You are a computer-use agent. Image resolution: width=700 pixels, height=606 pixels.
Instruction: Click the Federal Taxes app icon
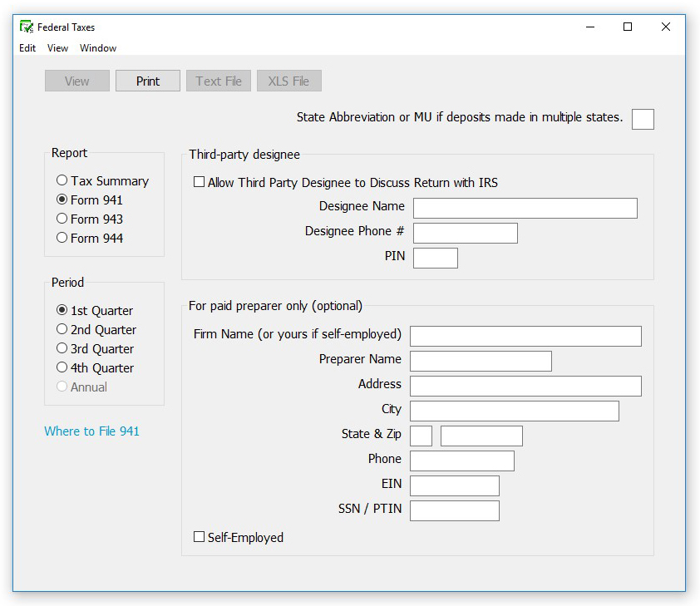27,27
